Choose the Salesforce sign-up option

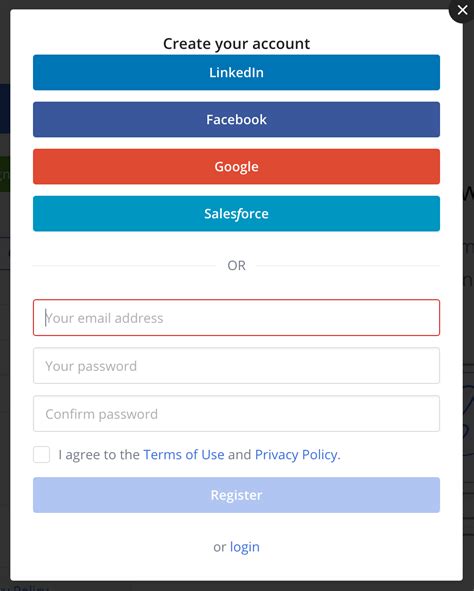pyautogui.click(x=236, y=214)
